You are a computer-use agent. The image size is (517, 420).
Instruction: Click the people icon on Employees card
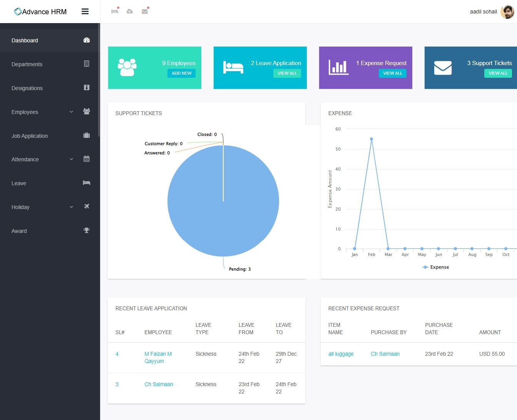click(127, 67)
